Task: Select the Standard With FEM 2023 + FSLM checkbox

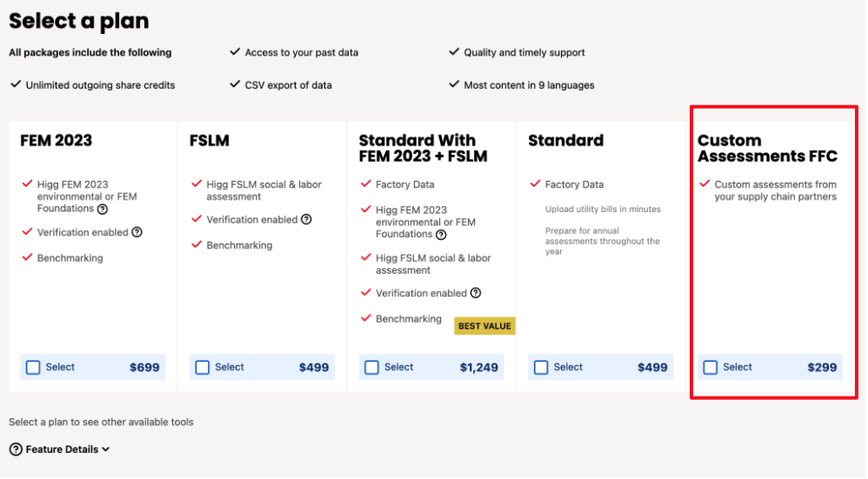Action: 372,368
